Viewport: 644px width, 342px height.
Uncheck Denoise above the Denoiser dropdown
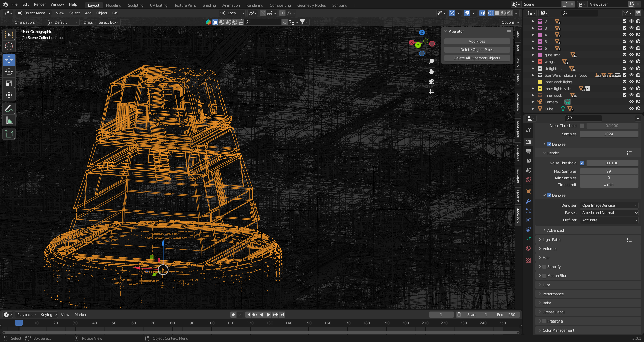point(549,195)
